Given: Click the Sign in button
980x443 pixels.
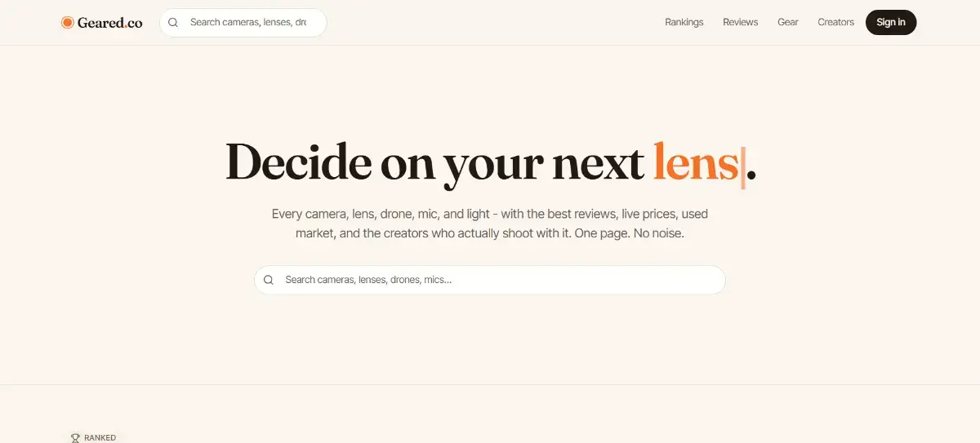Looking at the screenshot, I should click(891, 22).
